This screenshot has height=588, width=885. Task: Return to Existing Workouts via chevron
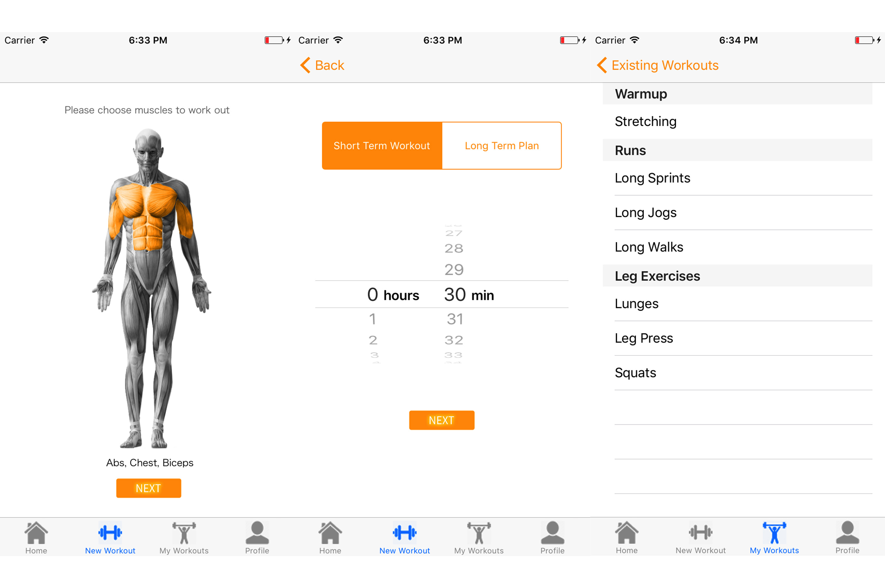point(658,65)
